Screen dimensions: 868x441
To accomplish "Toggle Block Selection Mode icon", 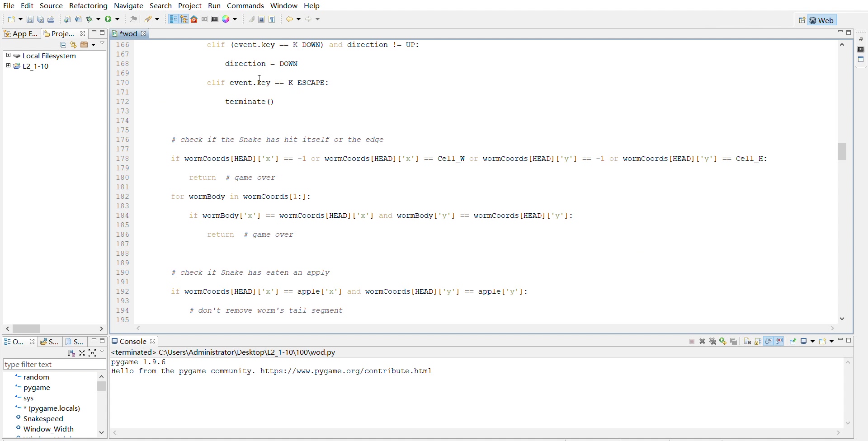I will tap(262, 19).
